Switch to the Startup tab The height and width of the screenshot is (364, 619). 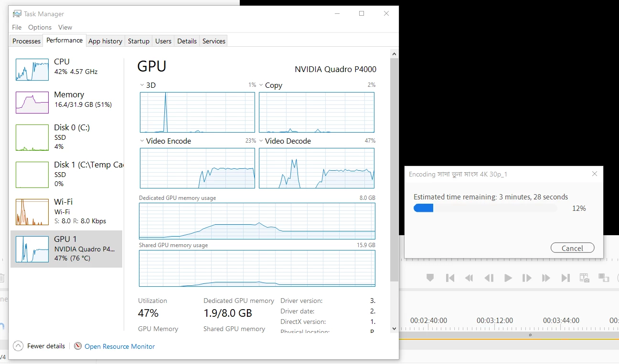click(x=139, y=41)
